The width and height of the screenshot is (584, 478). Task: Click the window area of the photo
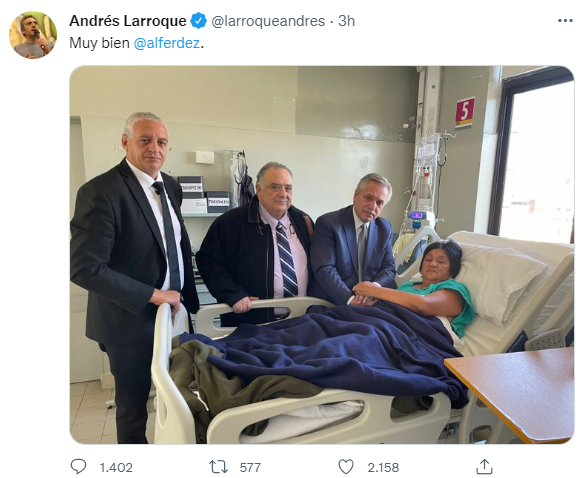point(538,160)
